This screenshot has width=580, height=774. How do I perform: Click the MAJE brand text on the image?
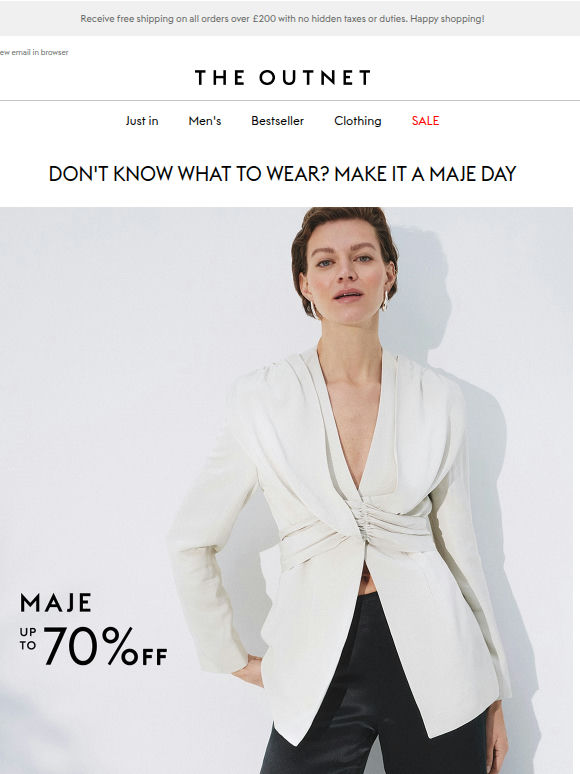[x=56, y=603]
